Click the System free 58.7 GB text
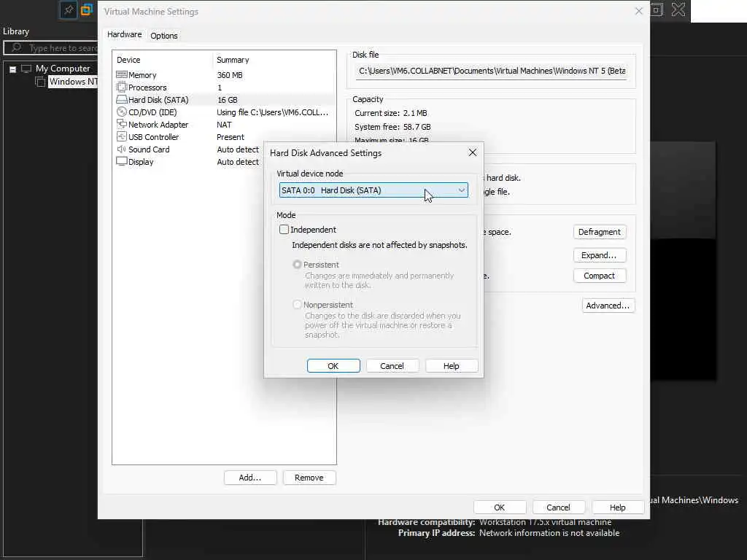 point(392,127)
